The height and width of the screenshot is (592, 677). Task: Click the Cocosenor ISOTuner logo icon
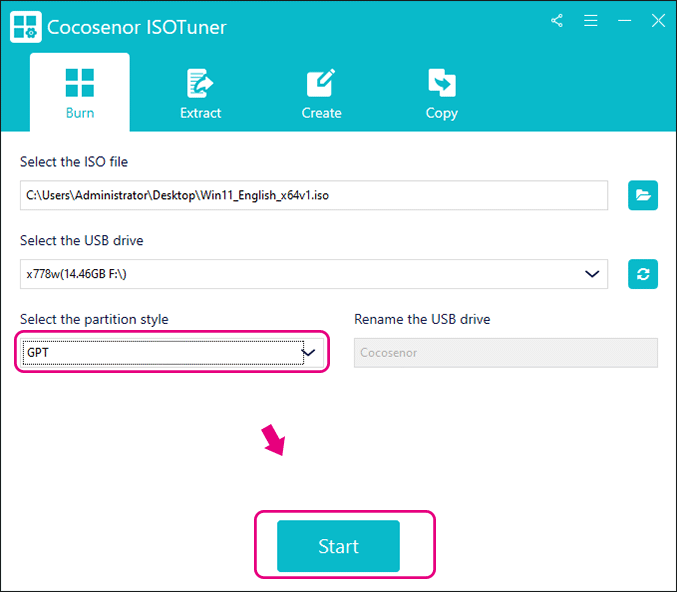25,27
